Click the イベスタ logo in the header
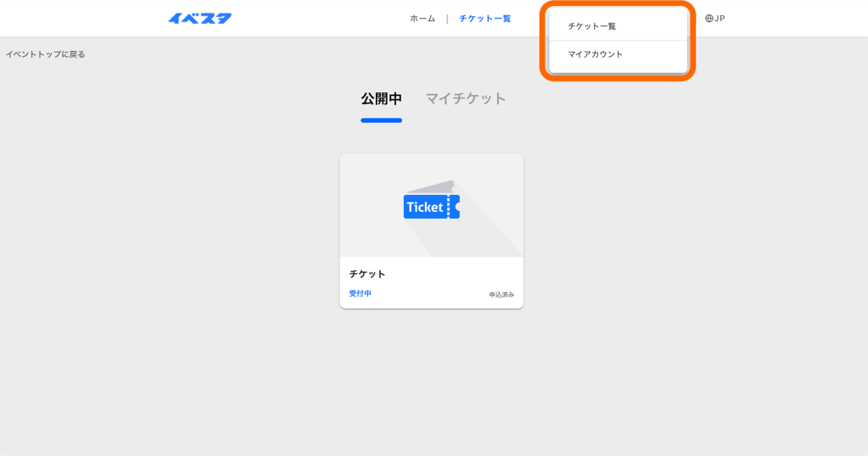The width and height of the screenshot is (868, 456). [x=199, y=19]
